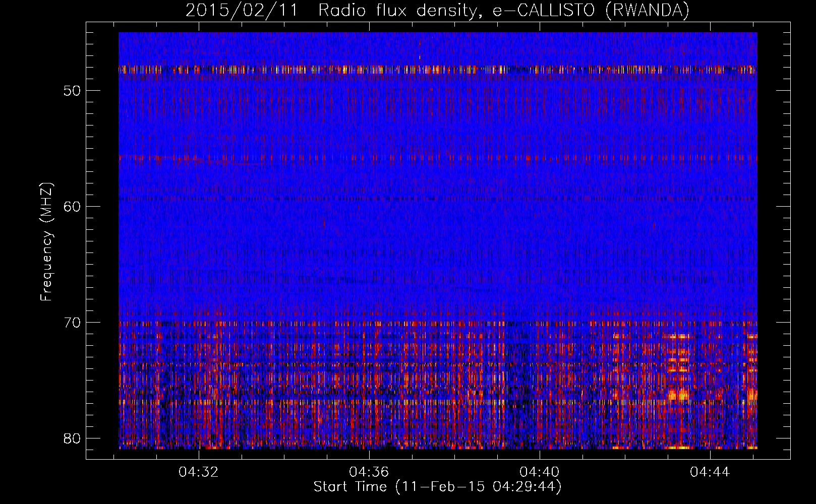
Task: Click the frequency tick label "70"
Action: tap(73, 323)
